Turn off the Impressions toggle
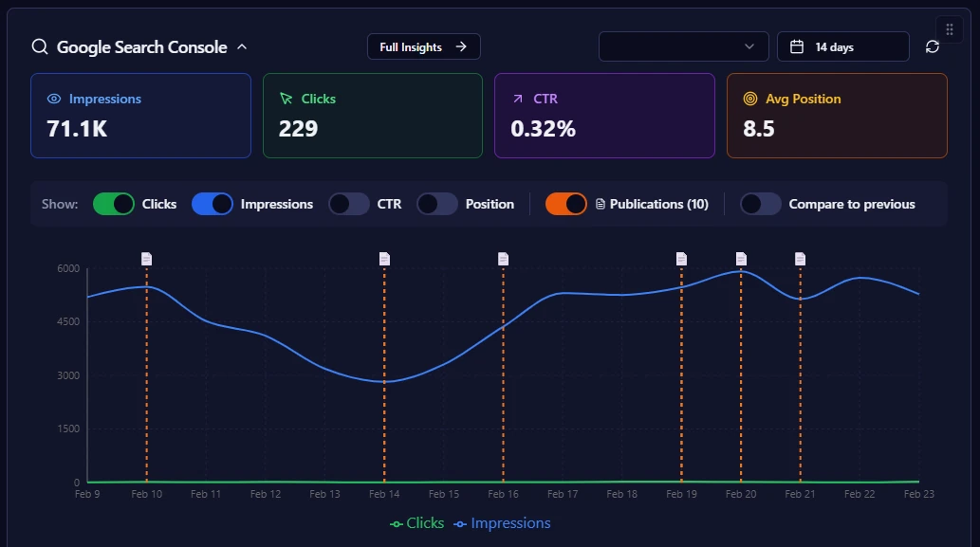This screenshot has width=980, height=547. point(213,204)
